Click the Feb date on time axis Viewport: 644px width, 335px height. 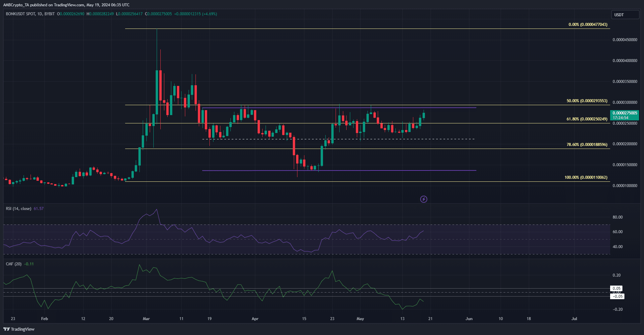coord(44,319)
